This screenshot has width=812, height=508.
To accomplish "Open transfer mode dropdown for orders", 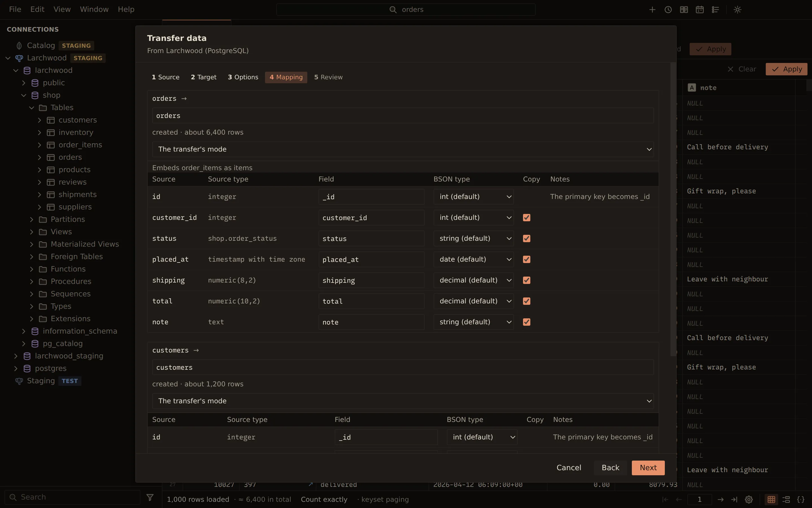I will click(403, 149).
